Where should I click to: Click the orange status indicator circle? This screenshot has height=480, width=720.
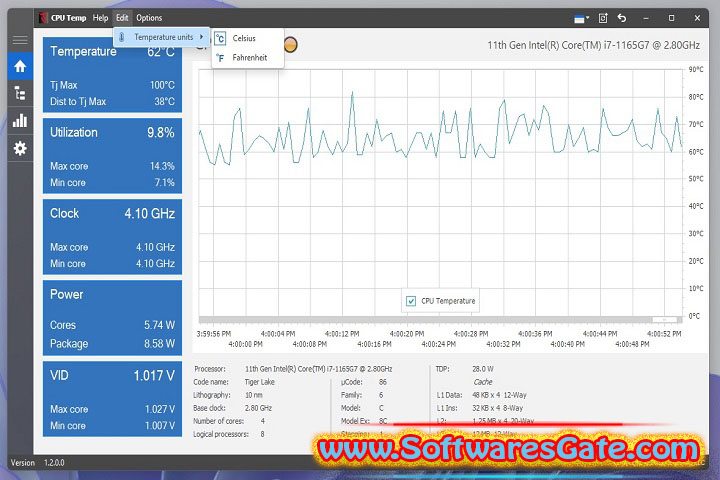(x=290, y=45)
